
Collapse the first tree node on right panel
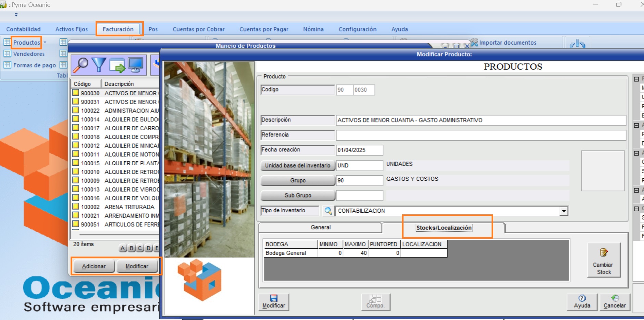636,79
